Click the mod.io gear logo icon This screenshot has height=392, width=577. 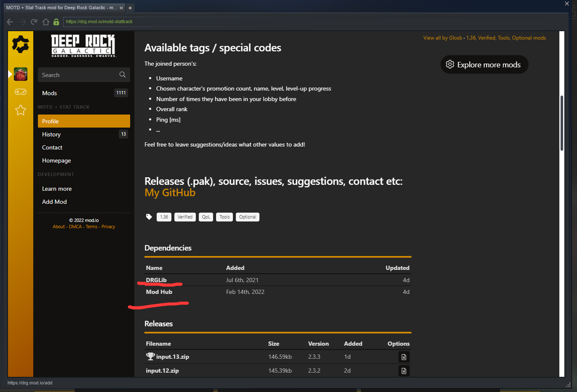click(21, 45)
